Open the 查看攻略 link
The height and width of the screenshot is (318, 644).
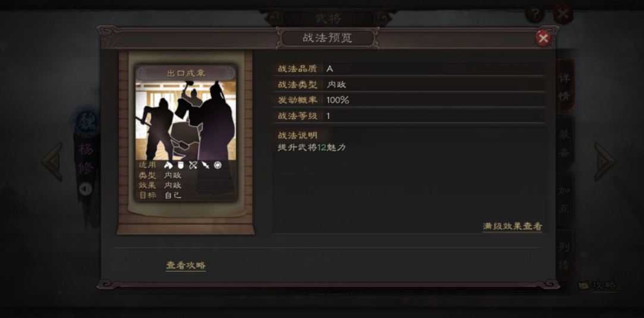(186, 266)
